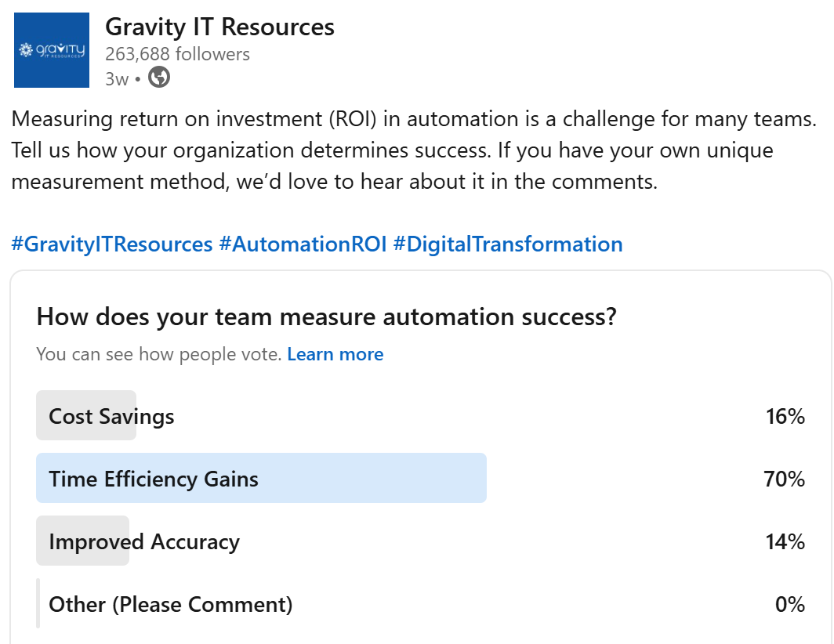Click the Learn more link
The image size is (834, 644).
pos(335,355)
